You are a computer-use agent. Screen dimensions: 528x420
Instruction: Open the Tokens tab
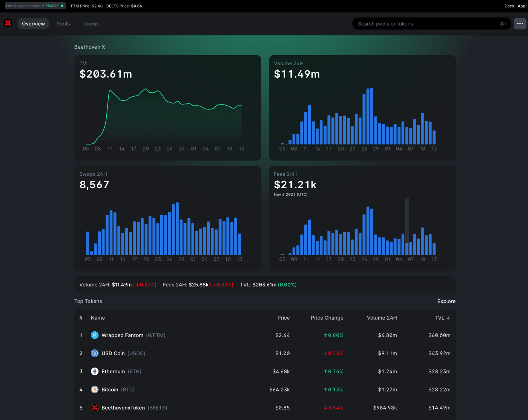[90, 23]
